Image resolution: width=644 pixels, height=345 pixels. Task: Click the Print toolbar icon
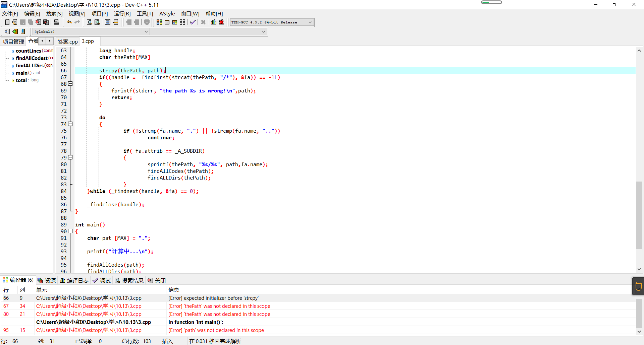tap(56, 22)
